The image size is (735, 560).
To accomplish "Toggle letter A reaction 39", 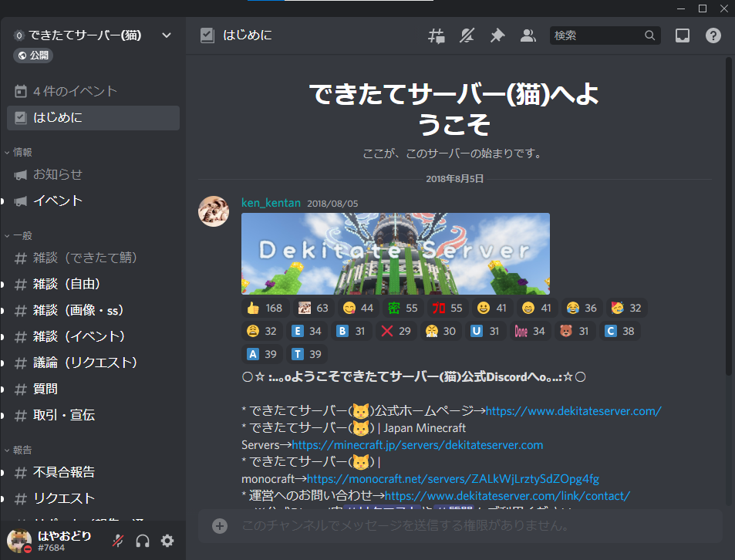I will coord(262,354).
